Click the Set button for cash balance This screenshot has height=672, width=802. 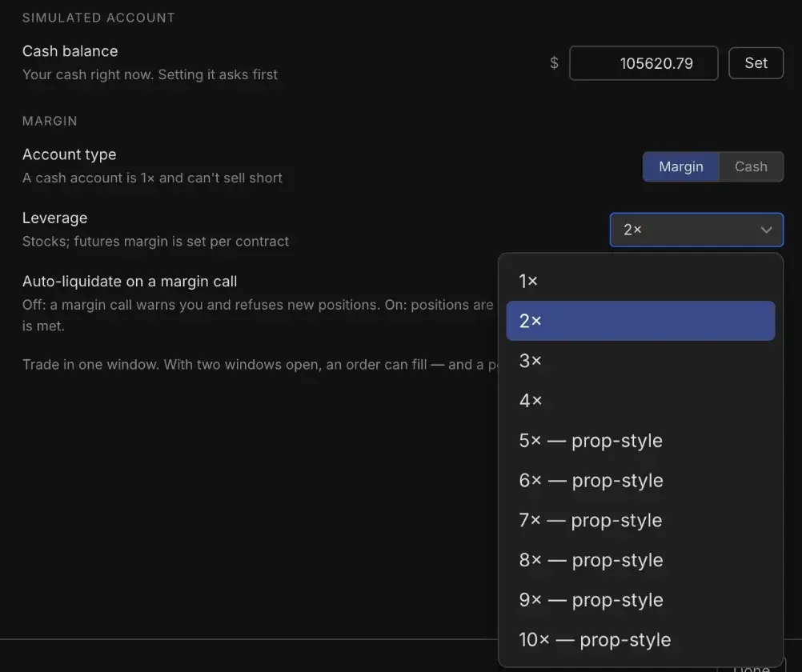tap(756, 63)
